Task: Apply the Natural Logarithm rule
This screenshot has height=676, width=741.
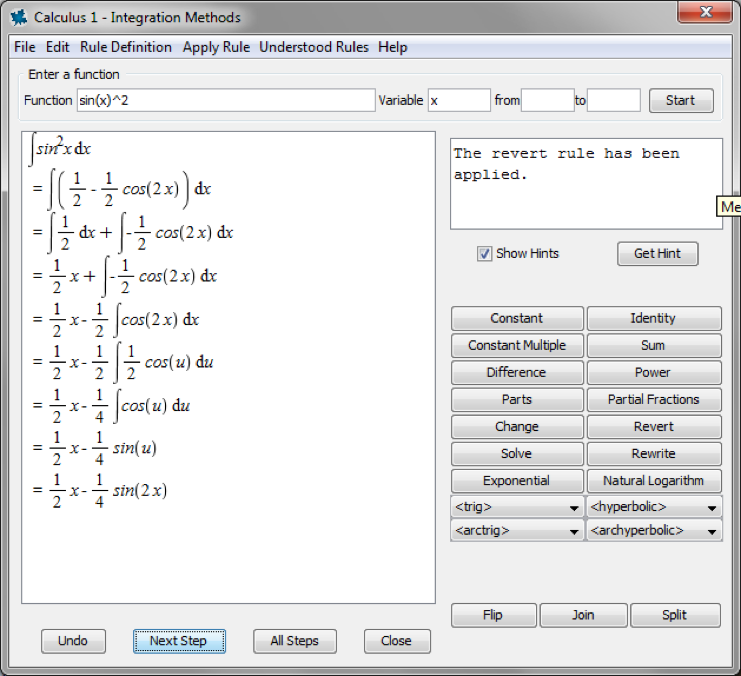Action: point(654,481)
